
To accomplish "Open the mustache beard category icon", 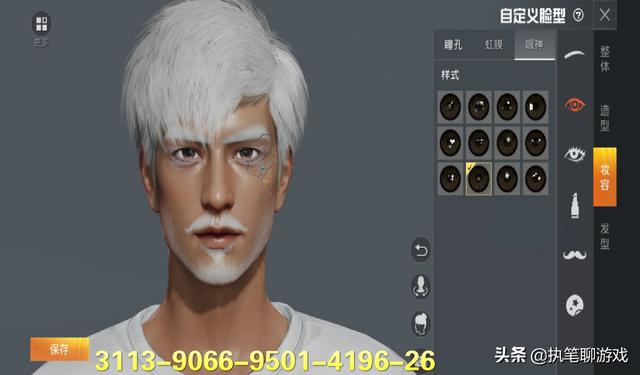I will [x=575, y=255].
